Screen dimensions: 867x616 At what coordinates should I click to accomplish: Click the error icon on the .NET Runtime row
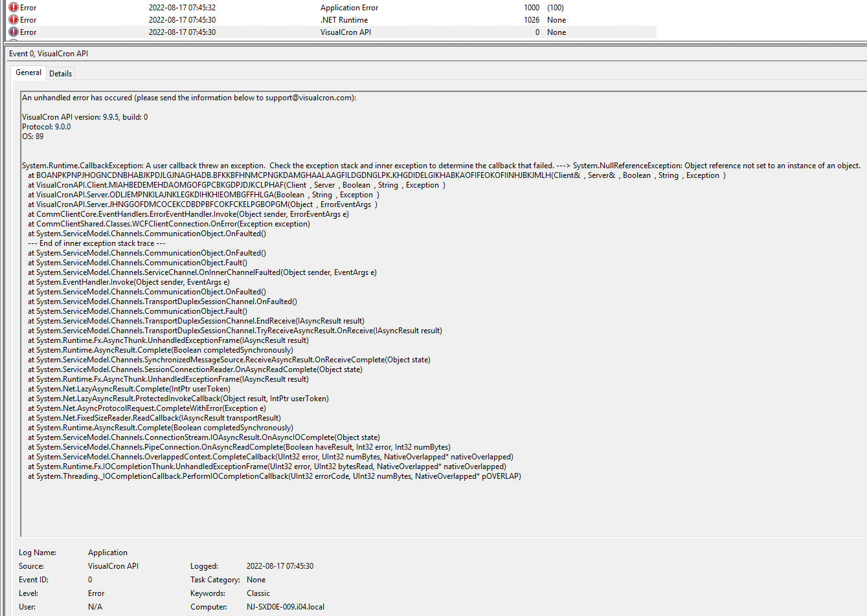tap(13, 20)
